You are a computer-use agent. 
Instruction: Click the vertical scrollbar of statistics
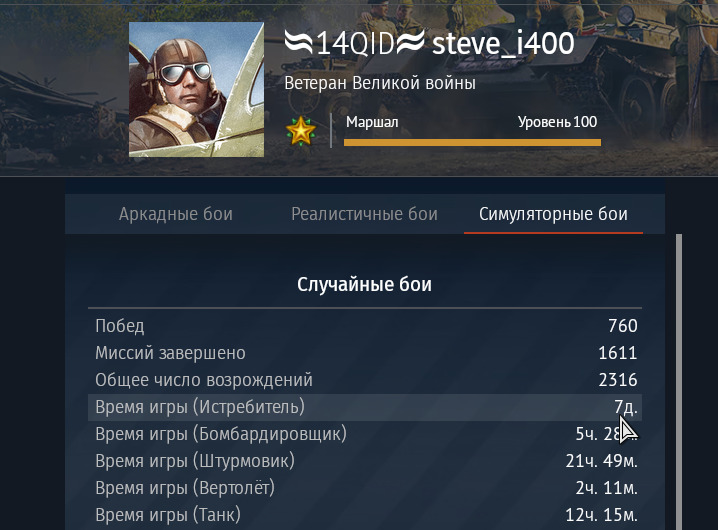(679, 382)
